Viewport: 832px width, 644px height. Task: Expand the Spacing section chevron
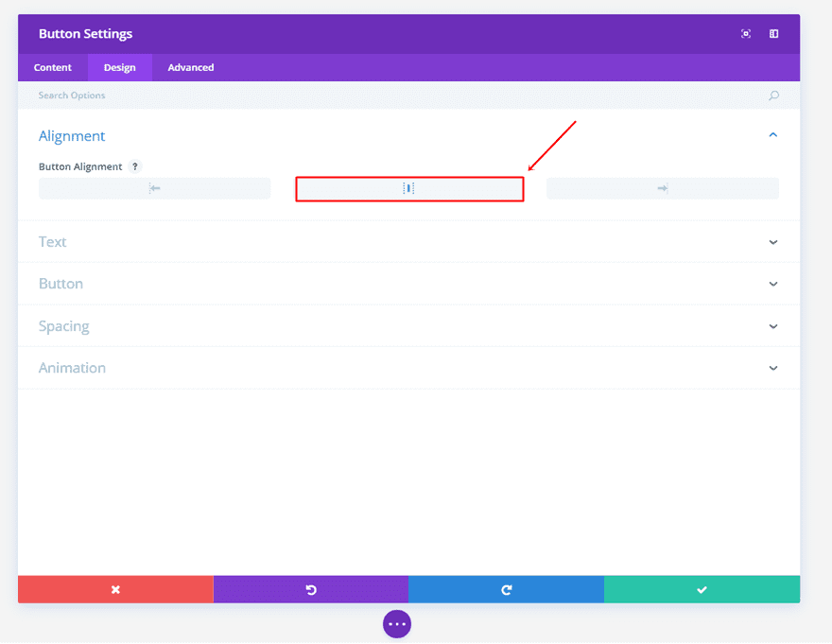pos(773,326)
